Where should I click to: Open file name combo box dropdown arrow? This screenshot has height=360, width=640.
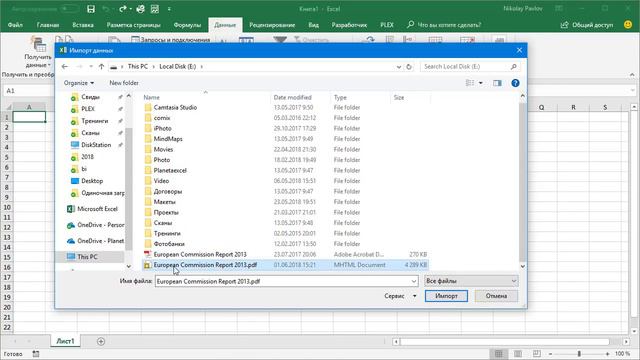413,281
